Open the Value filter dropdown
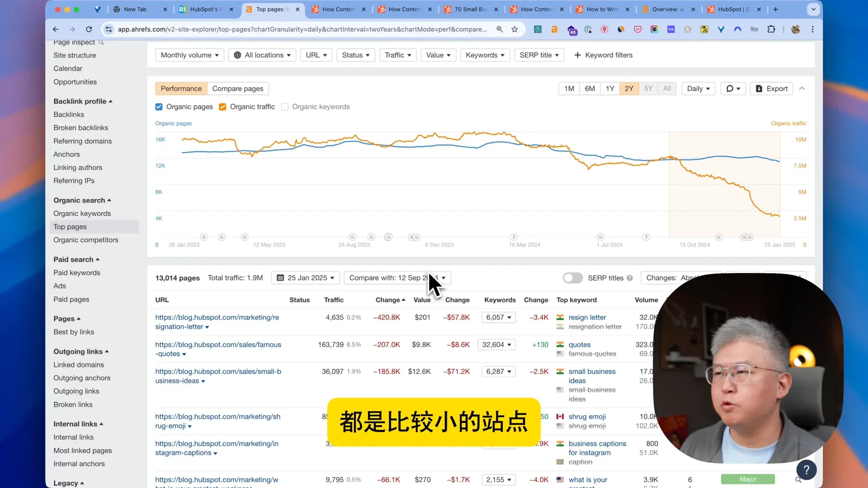The image size is (868, 488). click(x=438, y=55)
